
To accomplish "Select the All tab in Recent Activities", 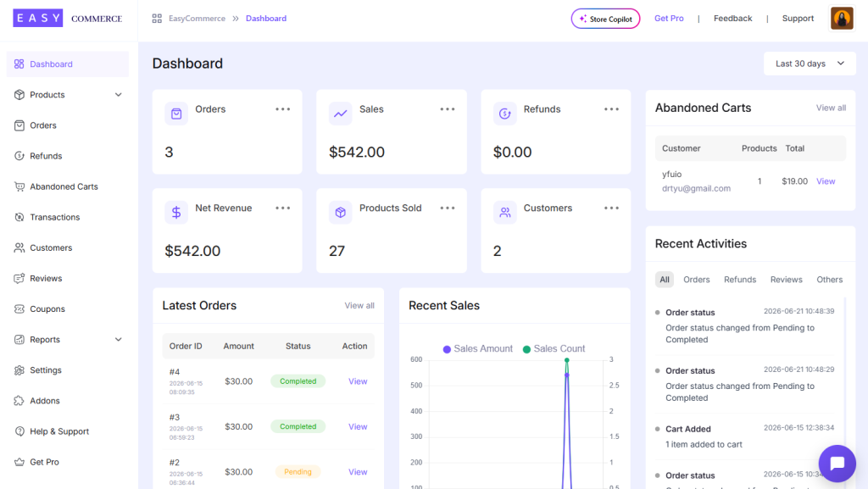I will click(x=665, y=280).
